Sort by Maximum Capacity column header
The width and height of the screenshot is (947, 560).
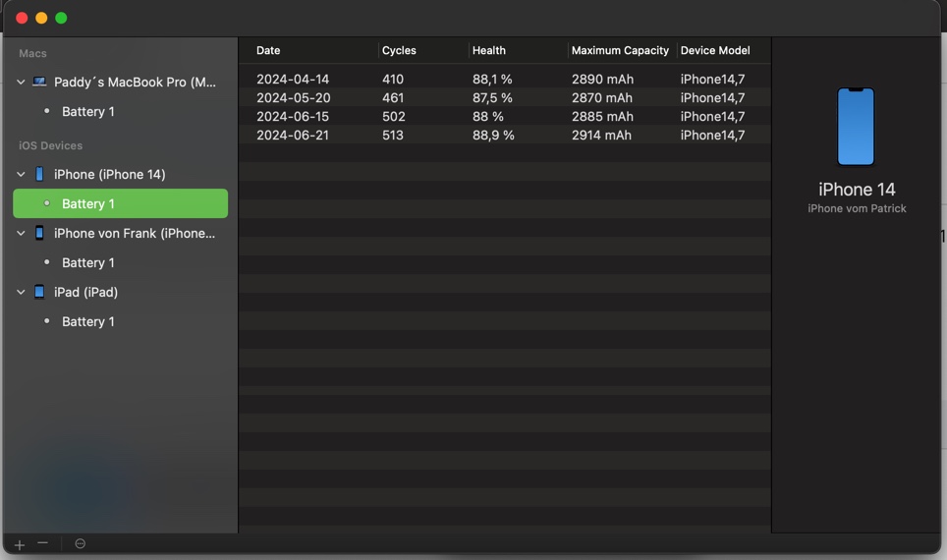coord(620,51)
